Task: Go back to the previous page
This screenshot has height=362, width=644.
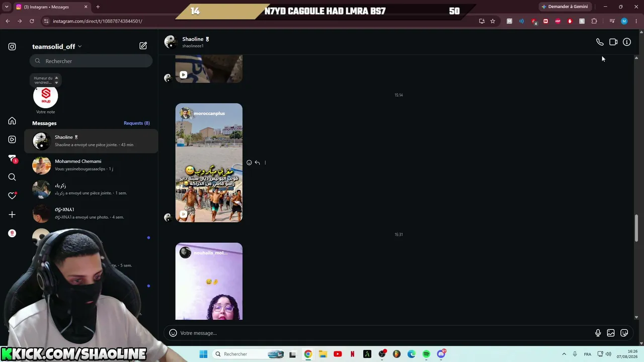Action: (8, 21)
